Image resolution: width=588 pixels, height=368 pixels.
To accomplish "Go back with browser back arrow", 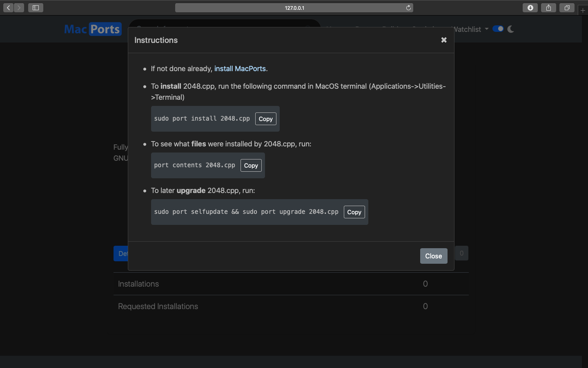I will pyautogui.click(x=9, y=8).
